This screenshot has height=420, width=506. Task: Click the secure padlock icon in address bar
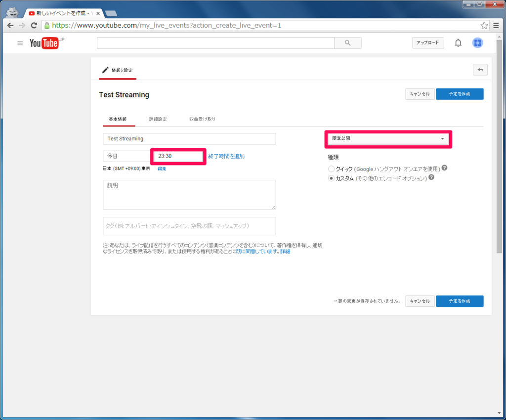click(47, 26)
